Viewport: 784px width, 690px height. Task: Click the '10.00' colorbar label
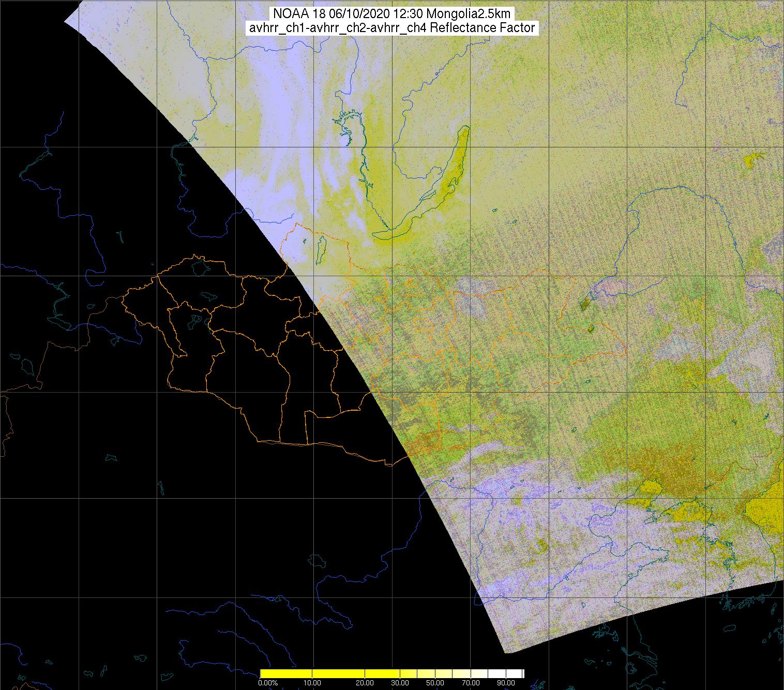pyautogui.click(x=312, y=683)
